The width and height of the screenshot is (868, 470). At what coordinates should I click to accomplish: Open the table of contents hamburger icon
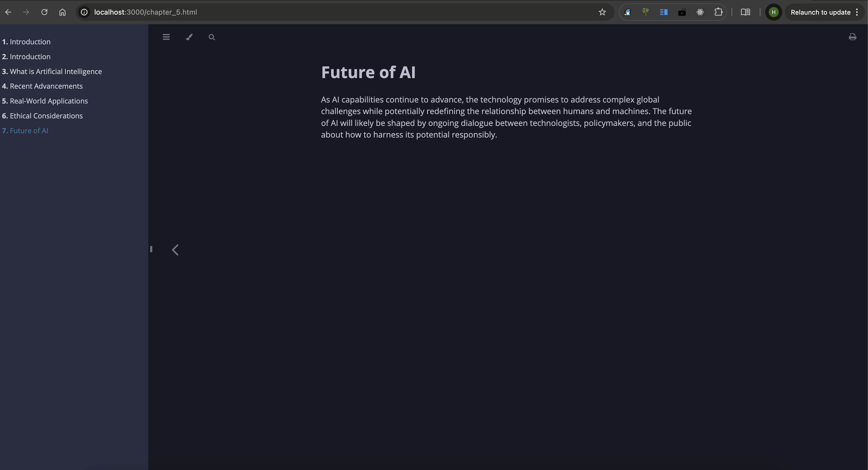point(166,37)
